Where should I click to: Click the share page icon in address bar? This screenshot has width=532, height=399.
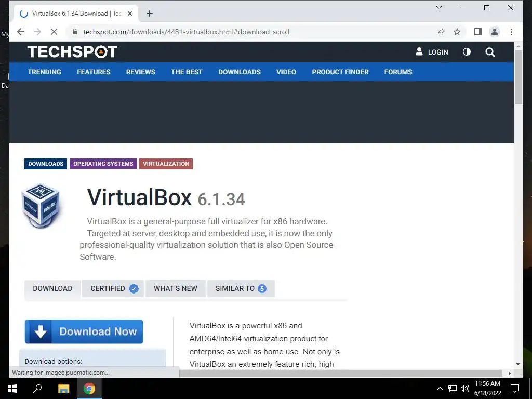(x=441, y=32)
